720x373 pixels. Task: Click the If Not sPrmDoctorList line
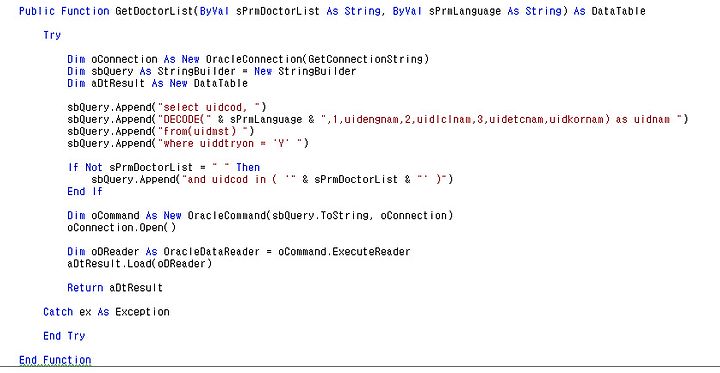163,167
